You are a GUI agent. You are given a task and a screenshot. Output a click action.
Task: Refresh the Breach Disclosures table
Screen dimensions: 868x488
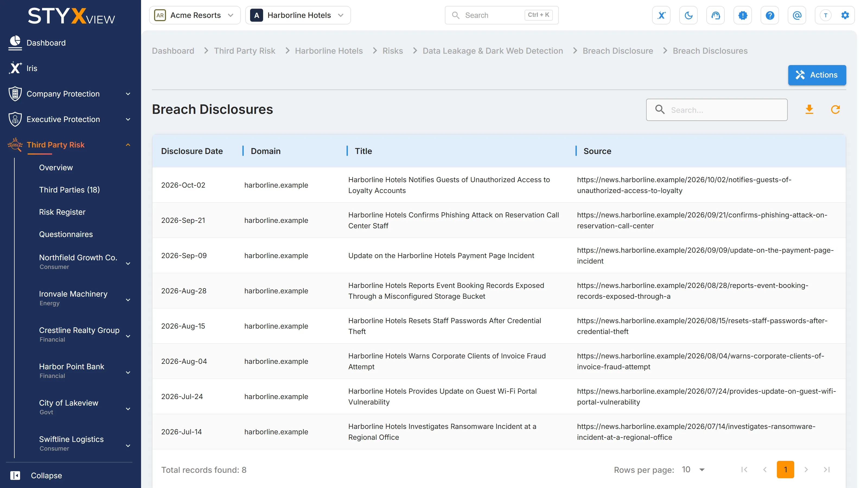coord(835,110)
